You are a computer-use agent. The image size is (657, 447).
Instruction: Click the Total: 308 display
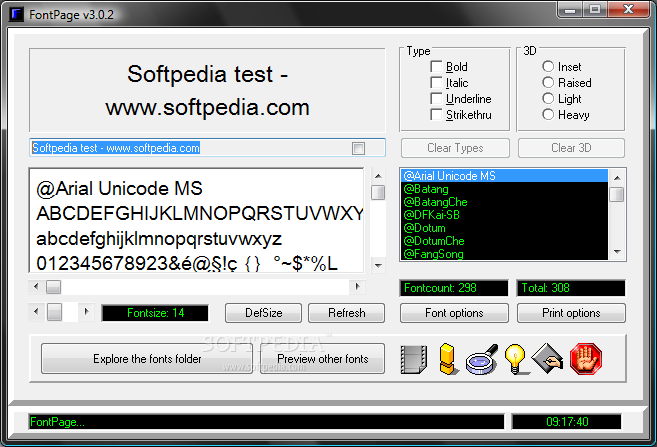click(571, 288)
